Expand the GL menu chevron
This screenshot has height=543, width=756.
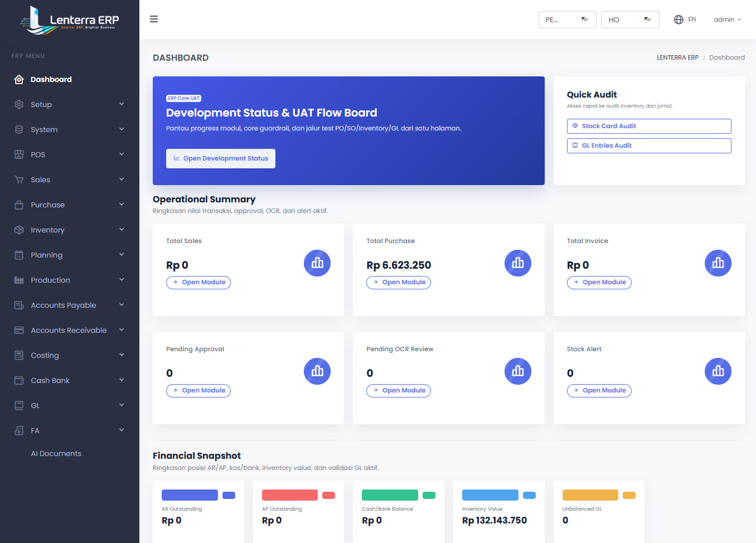122,405
